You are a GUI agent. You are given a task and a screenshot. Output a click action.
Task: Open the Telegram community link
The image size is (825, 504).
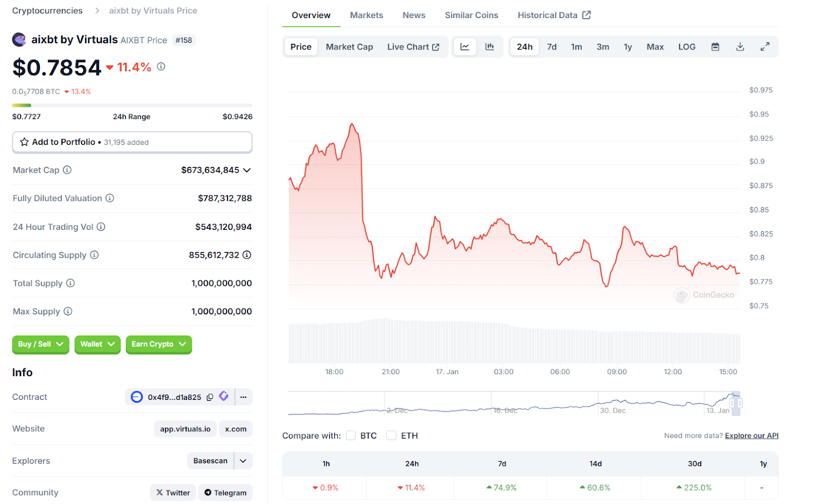coord(225,493)
